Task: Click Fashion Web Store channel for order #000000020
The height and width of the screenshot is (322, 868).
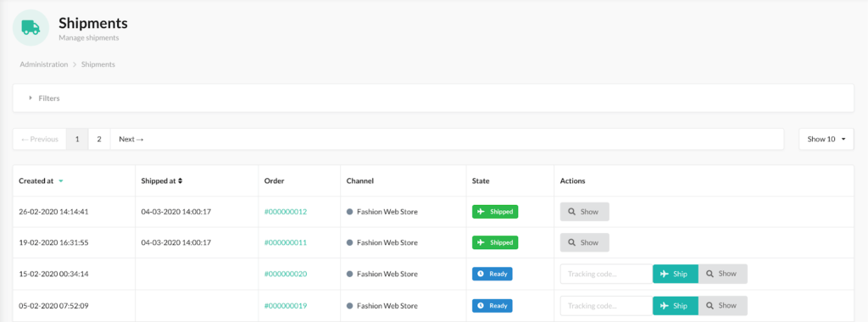Action: (382, 274)
